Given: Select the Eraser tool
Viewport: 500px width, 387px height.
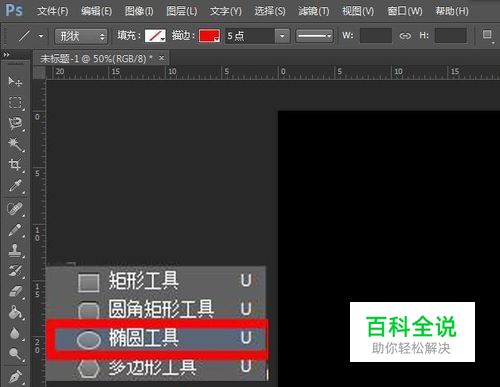Looking at the screenshot, I should (x=15, y=292).
